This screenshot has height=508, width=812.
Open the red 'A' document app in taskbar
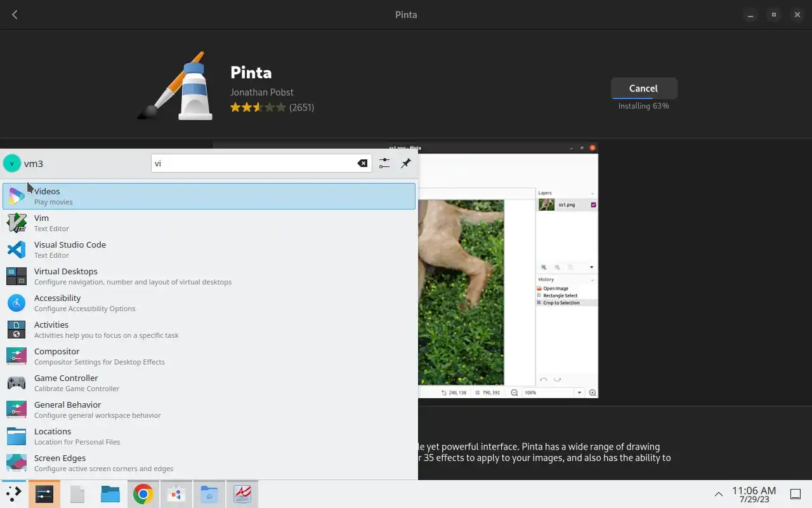[x=242, y=494]
